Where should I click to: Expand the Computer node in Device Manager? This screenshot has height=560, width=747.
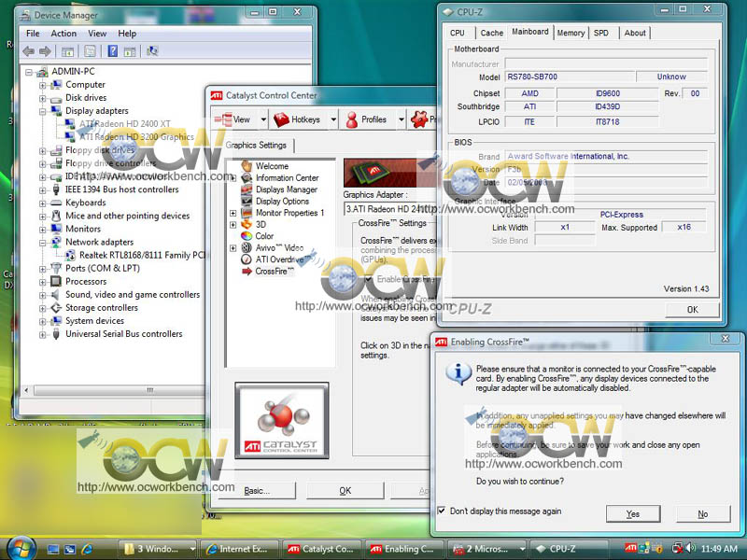click(42, 85)
